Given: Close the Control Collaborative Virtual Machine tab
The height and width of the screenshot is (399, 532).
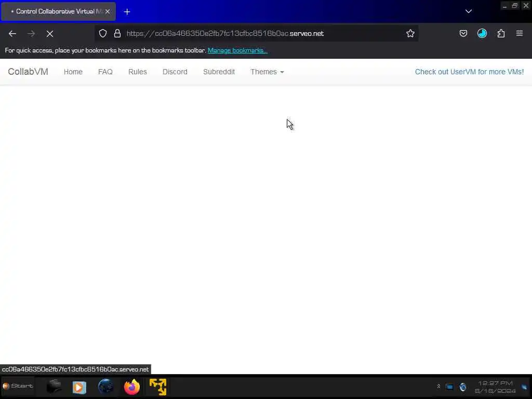Looking at the screenshot, I should tap(108, 11).
